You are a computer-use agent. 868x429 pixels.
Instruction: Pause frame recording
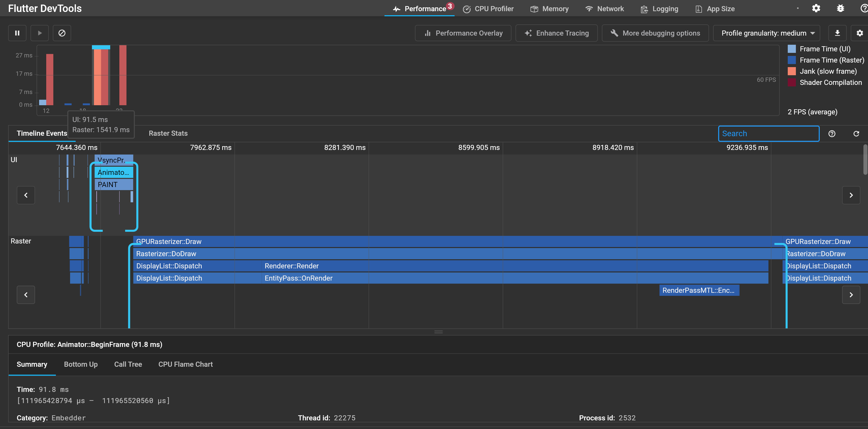(17, 33)
